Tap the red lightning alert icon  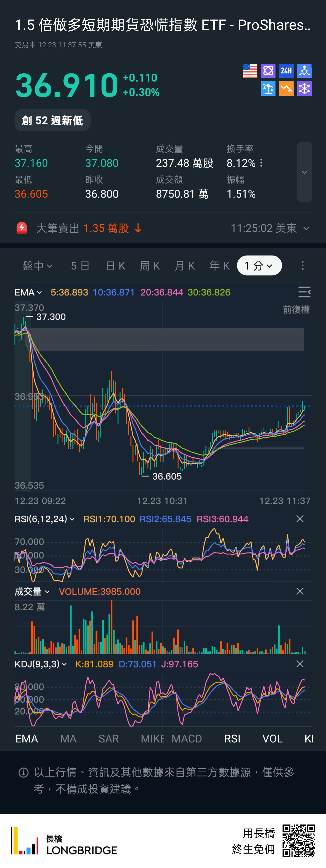click(x=22, y=228)
